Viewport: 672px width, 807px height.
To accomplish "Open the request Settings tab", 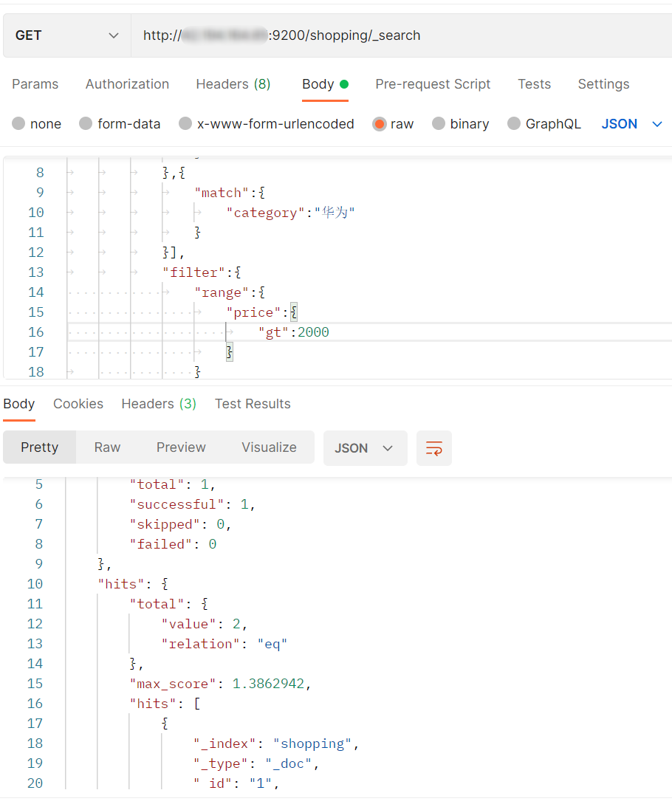I will coord(603,84).
